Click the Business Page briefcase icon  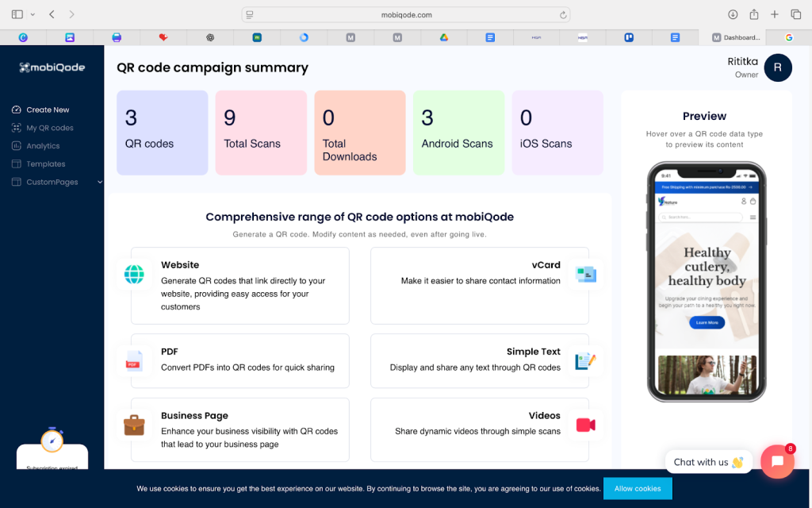[x=134, y=425]
